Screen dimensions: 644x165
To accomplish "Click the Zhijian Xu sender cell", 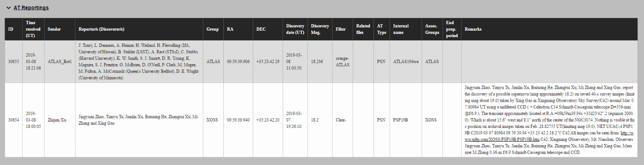I will click(x=57, y=120).
